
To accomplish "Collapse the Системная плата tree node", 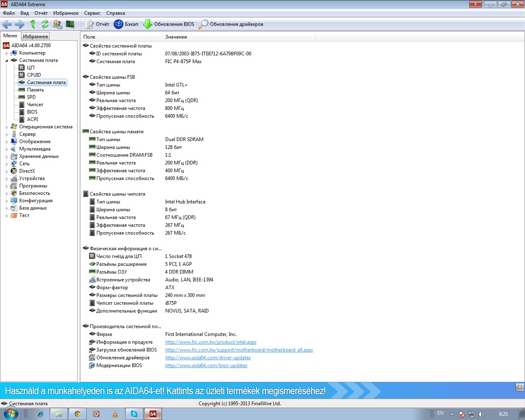I will point(7,61).
